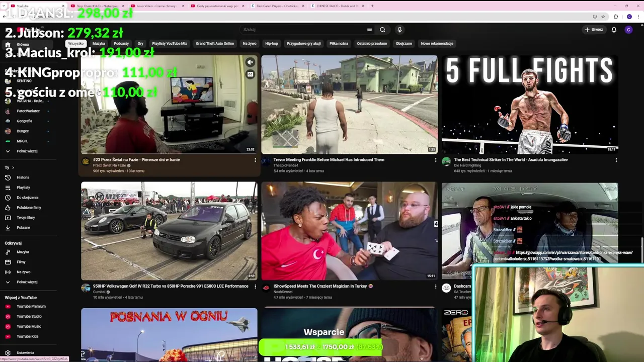This screenshot has height=362, width=644.
Task: Select Nowe rekomendacje chip
Action: point(437,44)
